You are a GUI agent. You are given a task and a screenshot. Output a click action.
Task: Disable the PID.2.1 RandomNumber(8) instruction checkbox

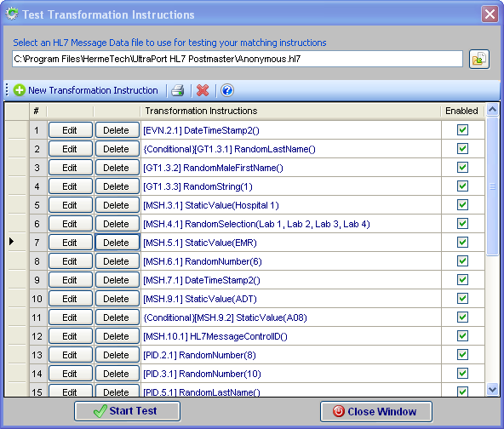[462, 354]
